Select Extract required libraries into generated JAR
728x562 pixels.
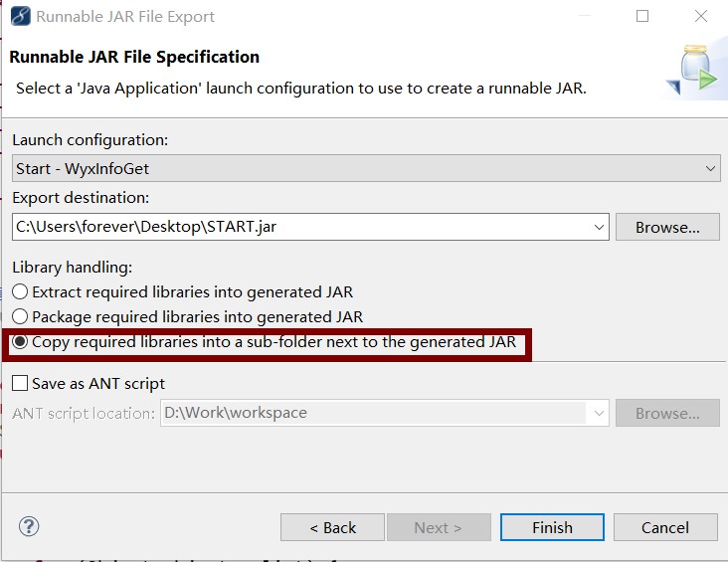point(20,292)
